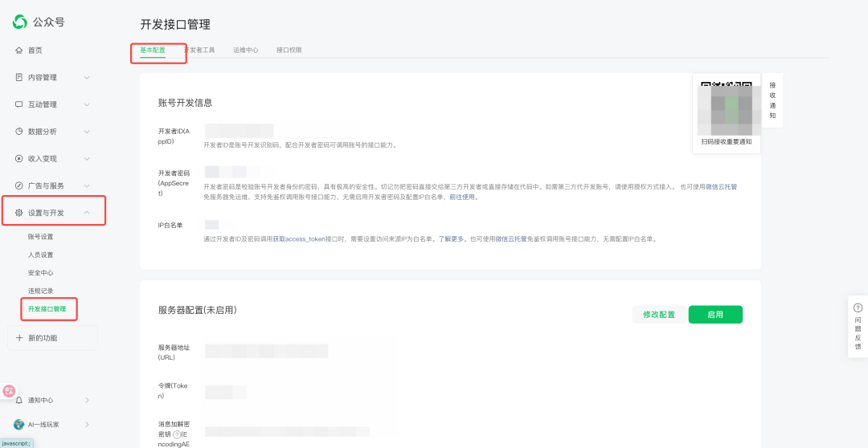Select 安全中心 in the sidebar submenu
Viewport: 868px width, 448px height.
[40, 273]
